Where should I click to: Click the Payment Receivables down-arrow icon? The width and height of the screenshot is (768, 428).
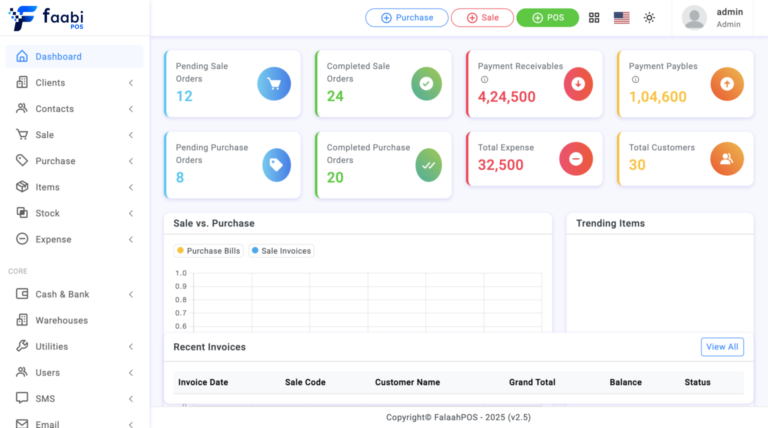(578, 84)
